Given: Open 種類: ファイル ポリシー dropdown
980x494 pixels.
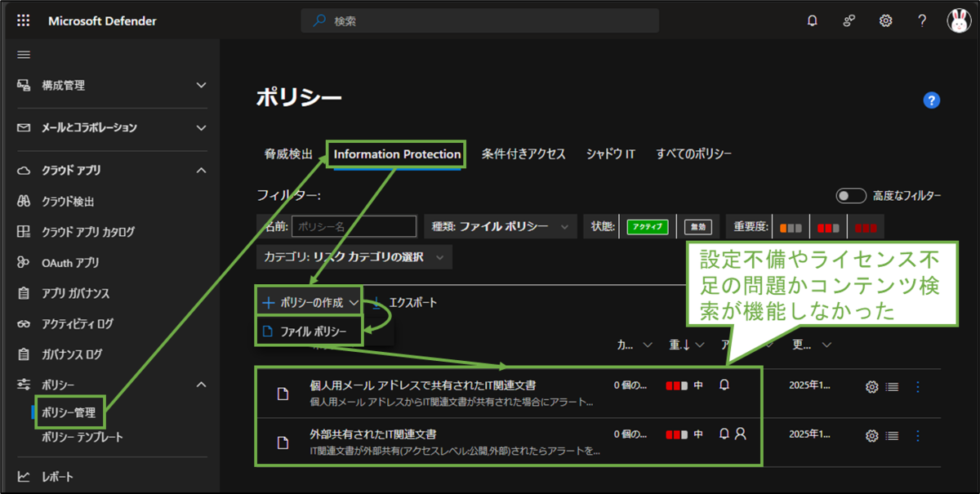Looking at the screenshot, I should tap(501, 226).
